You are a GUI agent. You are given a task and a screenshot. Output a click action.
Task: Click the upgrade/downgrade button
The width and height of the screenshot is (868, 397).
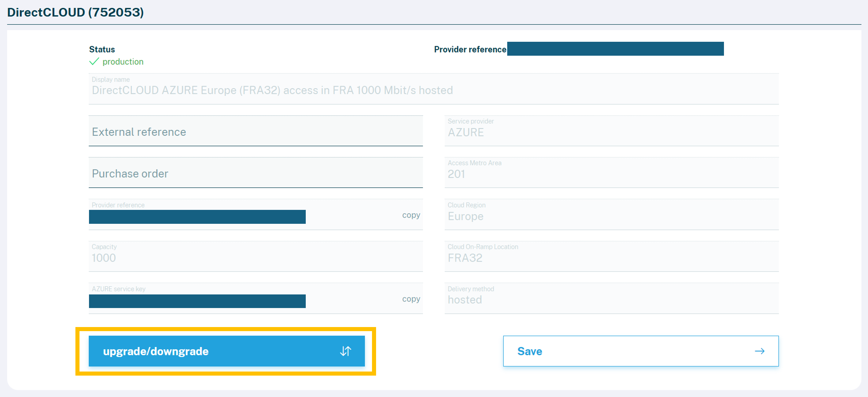point(227,351)
